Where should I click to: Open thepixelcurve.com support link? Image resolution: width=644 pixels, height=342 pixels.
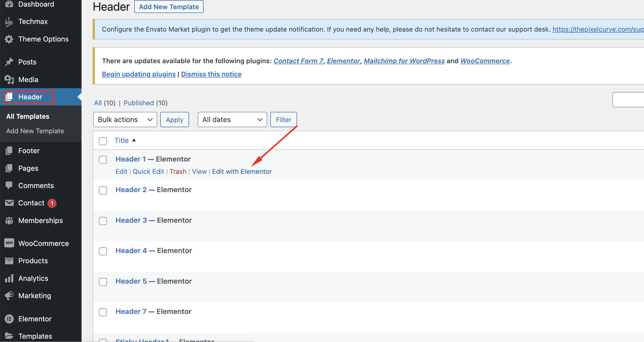[x=598, y=29]
